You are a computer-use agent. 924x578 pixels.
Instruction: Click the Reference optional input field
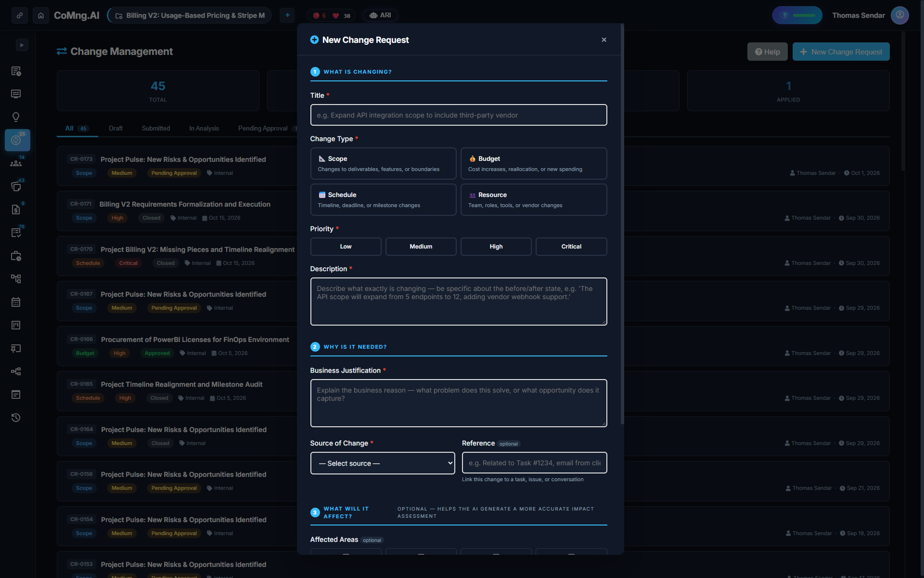pos(534,463)
